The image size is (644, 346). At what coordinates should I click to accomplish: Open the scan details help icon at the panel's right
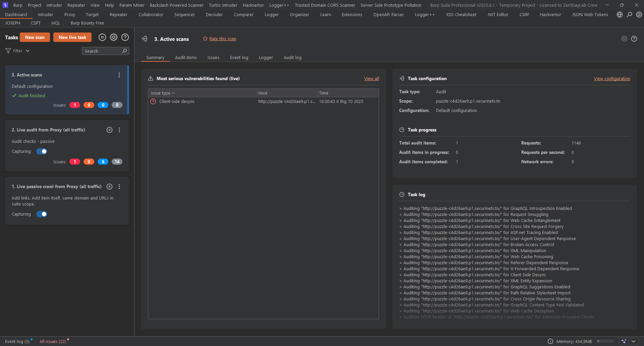click(x=634, y=39)
